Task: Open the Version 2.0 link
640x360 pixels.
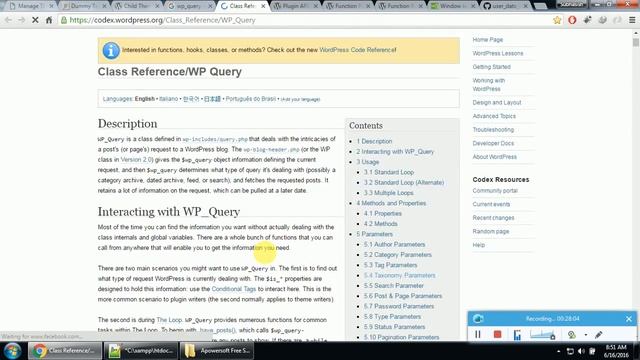Action: 136,160
